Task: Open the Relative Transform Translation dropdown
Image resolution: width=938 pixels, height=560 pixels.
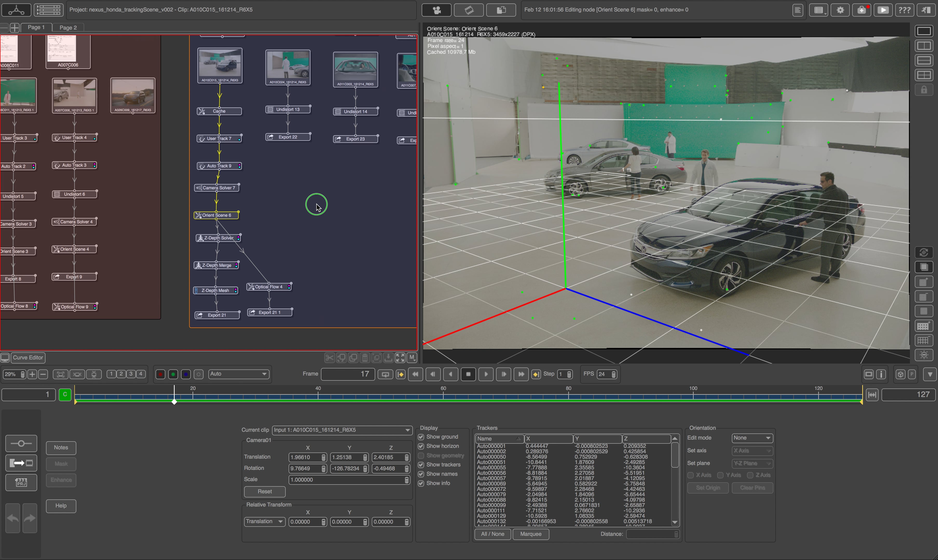Action: coord(264,522)
